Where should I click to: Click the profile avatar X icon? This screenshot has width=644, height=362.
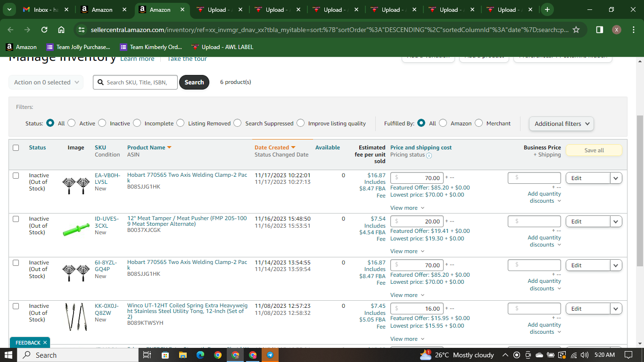click(x=617, y=30)
